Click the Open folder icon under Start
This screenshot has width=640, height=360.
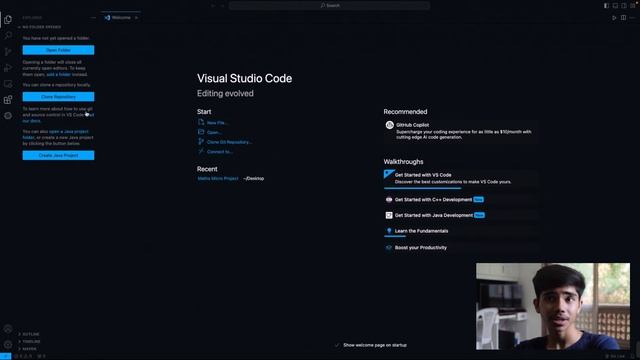(201, 132)
